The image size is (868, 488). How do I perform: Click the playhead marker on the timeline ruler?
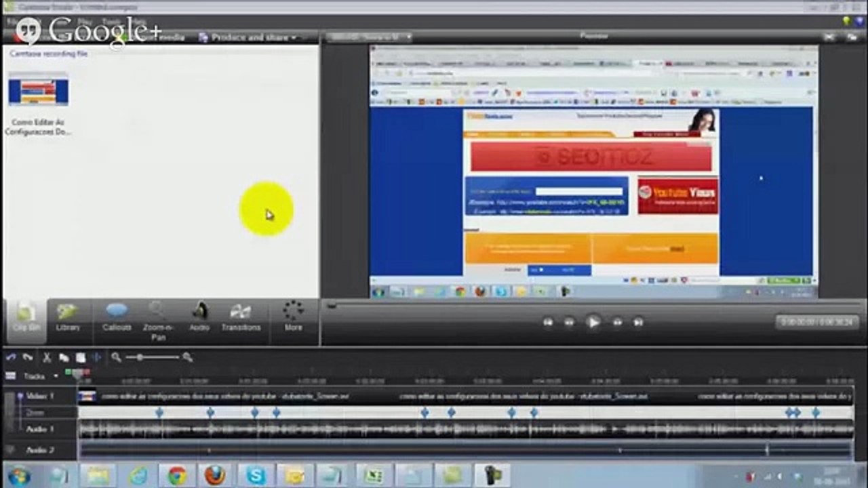coord(77,373)
